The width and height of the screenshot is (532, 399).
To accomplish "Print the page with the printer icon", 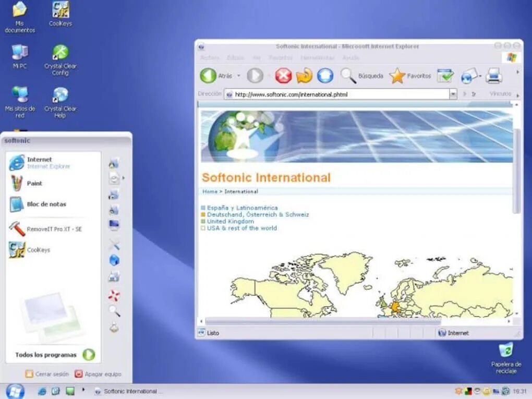I will [x=493, y=76].
